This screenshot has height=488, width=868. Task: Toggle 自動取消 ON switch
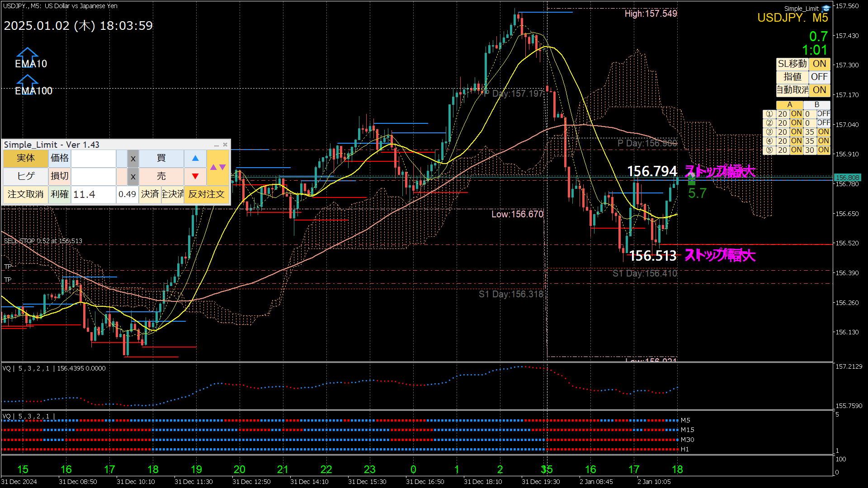pyautogui.click(x=819, y=90)
